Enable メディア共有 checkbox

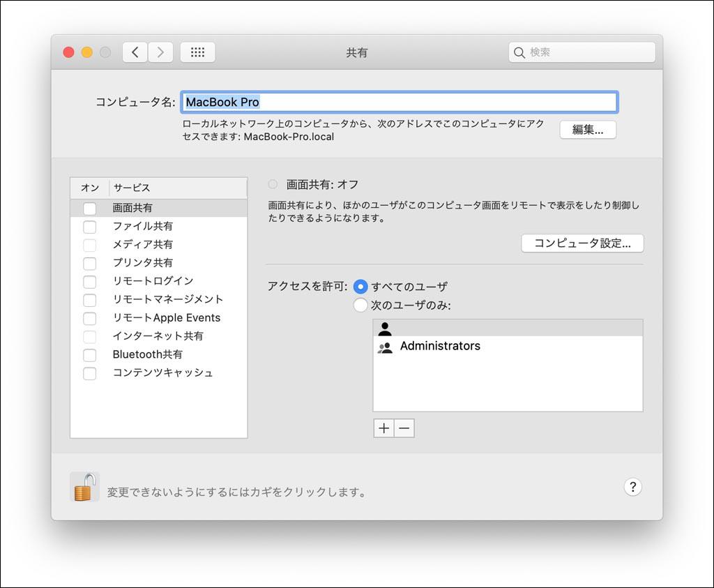pyautogui.click(x=90, y=245)
